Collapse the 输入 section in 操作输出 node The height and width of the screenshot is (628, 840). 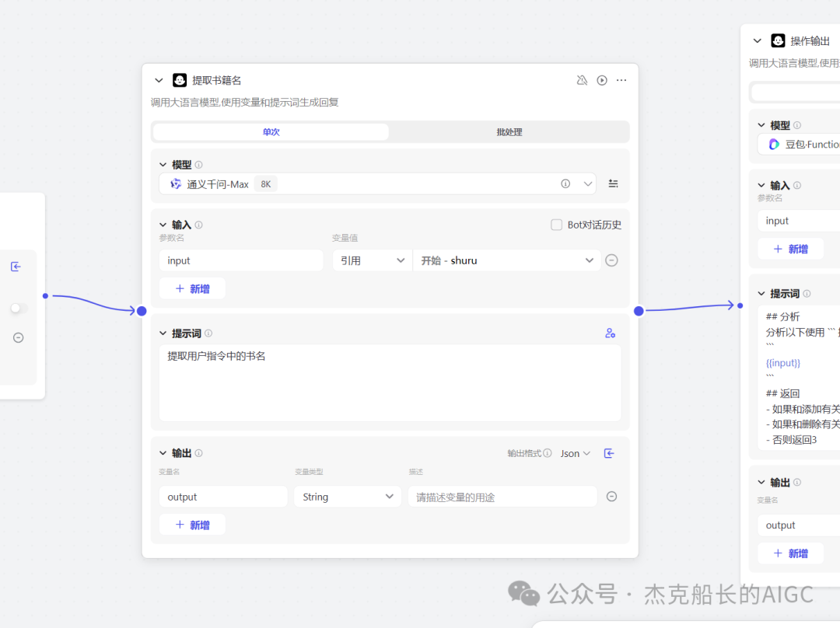[x=761, y=185]
